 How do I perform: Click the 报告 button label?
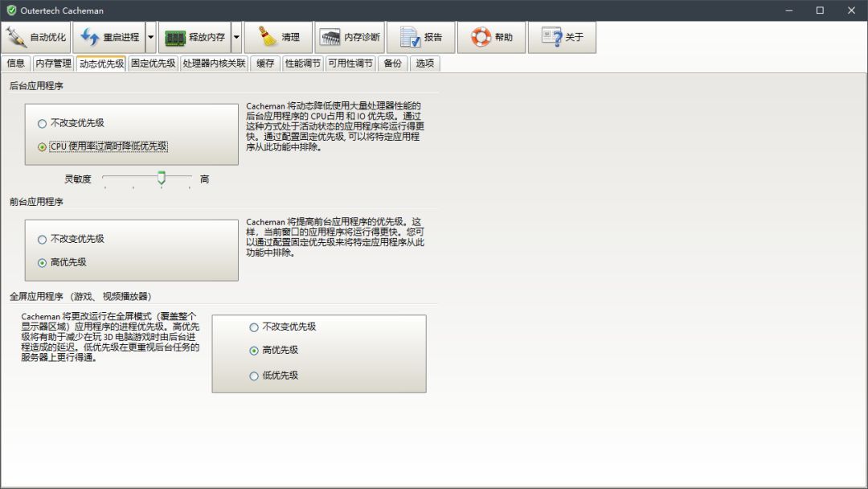coord(433,37)
